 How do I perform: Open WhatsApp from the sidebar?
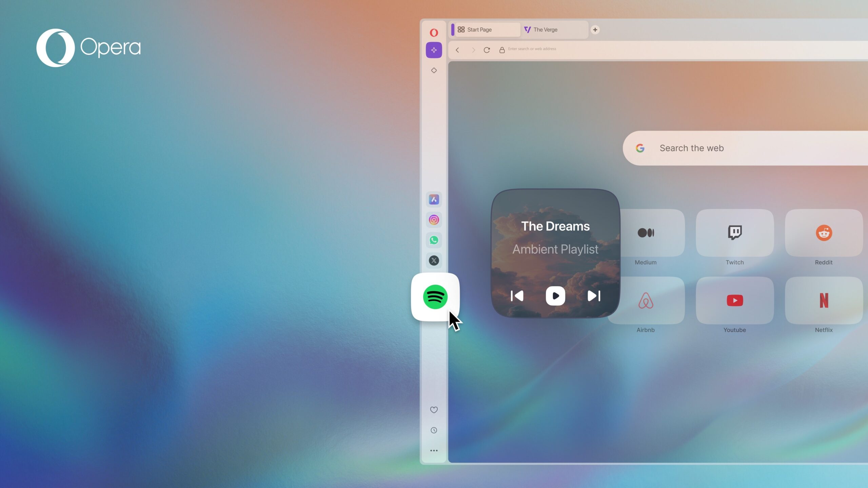pyautogui.click(x=433, y=240)
